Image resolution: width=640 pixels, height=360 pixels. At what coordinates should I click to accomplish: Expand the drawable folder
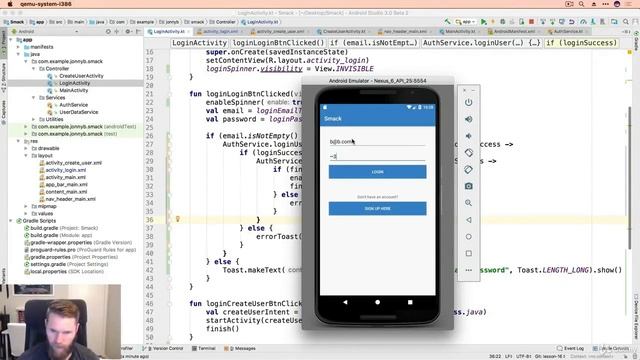pos(26,148)
